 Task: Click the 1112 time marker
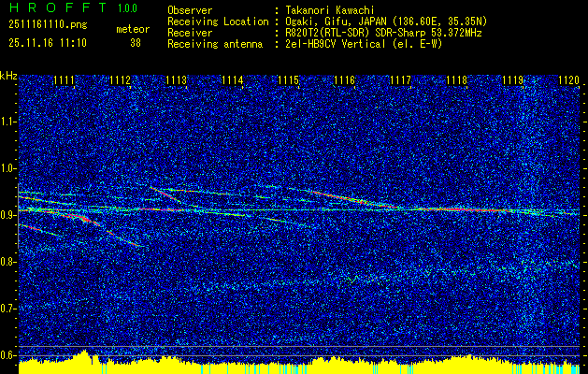point(120,79)
